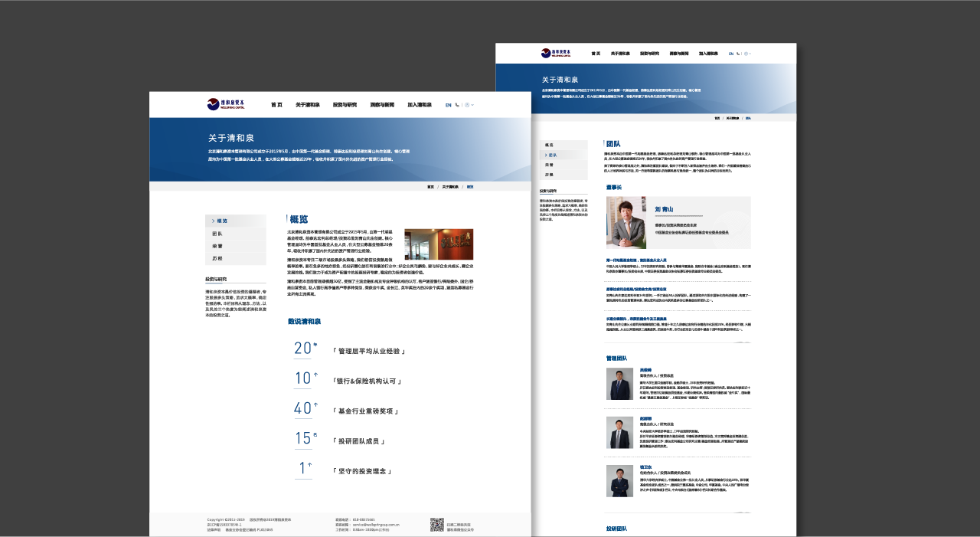Click the 董事长 section heading
Image resolution: width=980 pixels, height=537 pixels.
point(614,187)
